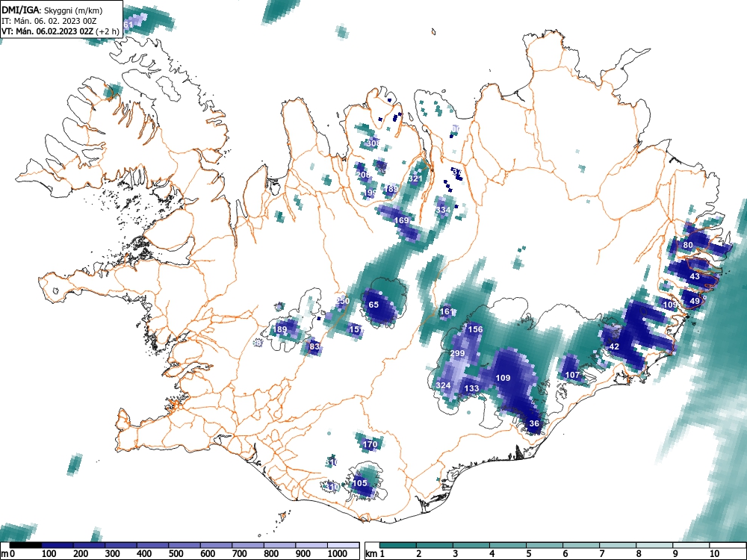Select the "43" visibility label
The height and width of the screenshot is (560, 747).
tap(695, 276)
